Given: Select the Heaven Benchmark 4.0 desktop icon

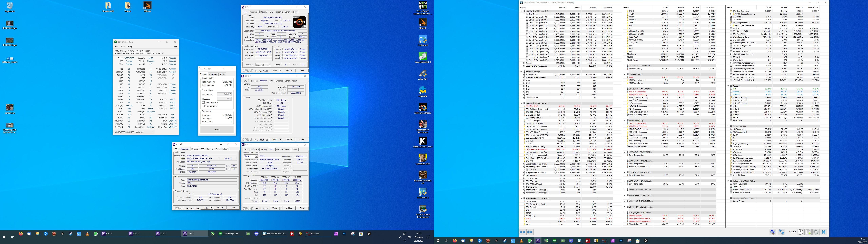Looking at the screenshot, I should pos(422,177).
